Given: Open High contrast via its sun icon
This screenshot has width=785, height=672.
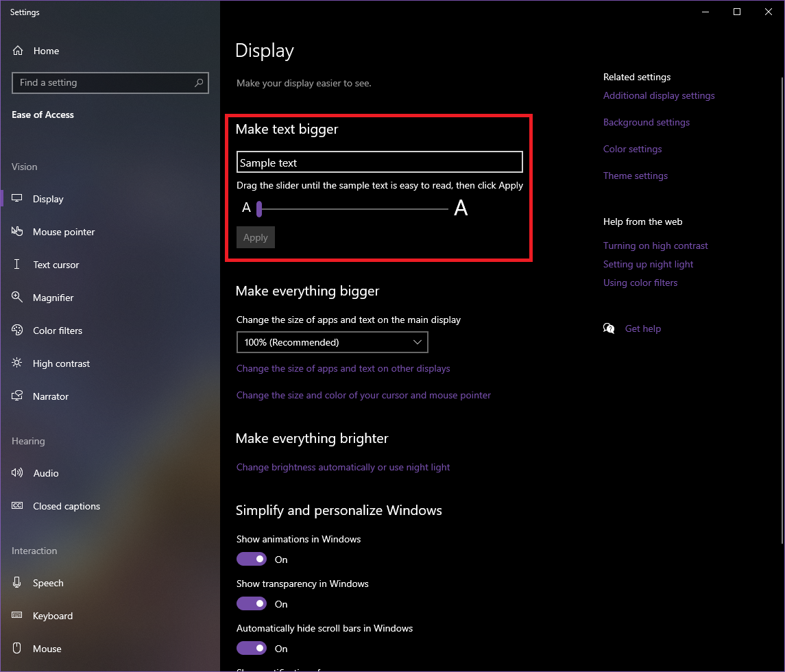Looking at the screenshot, I should click(16, 363).
